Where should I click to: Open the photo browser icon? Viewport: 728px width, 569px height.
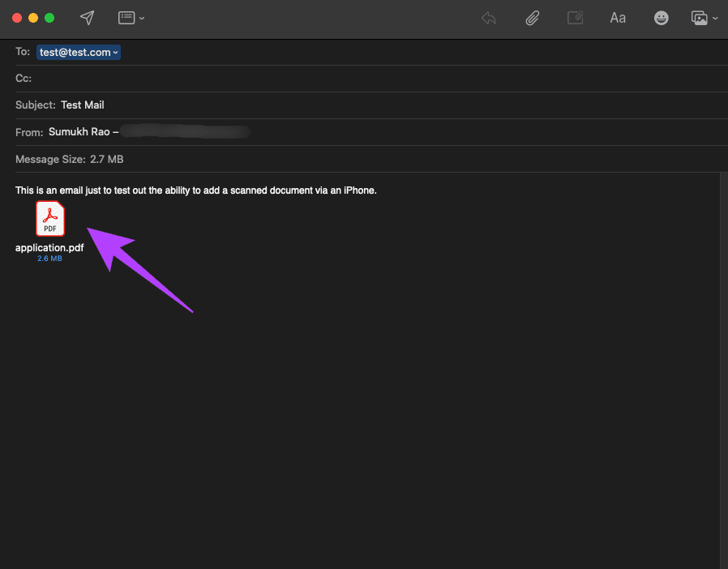click(699, 18)
